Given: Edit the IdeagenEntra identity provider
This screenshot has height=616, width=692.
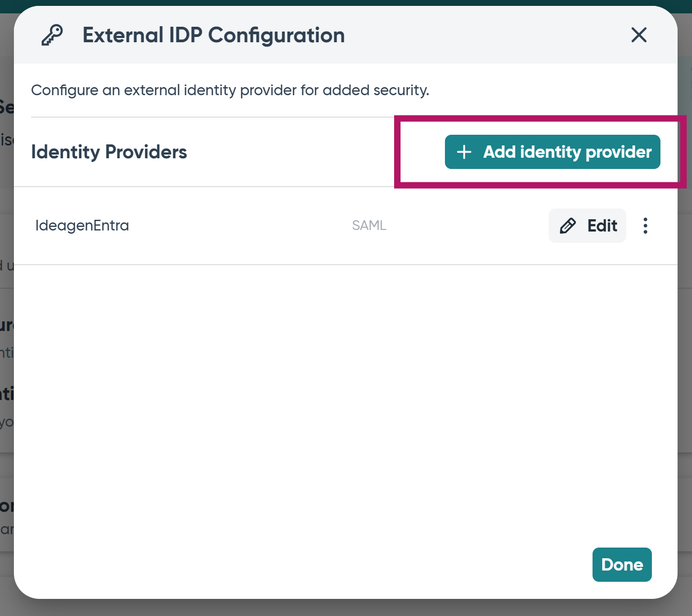Looking at the screenshot, I should 587,226.
